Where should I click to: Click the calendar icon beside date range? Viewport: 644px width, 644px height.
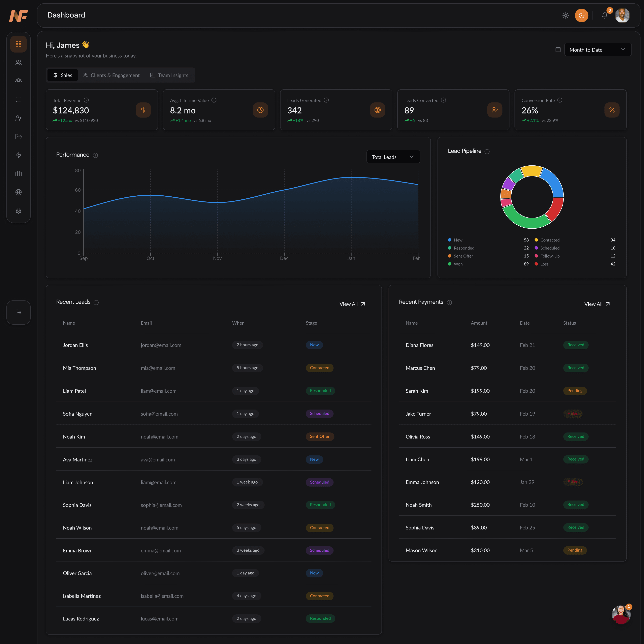click(x=558, y=50)
